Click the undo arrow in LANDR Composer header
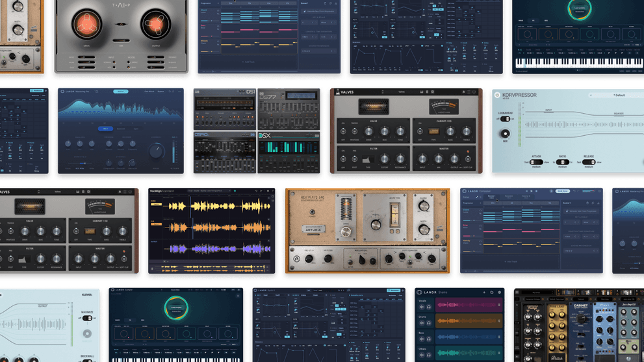This screenshot has height=362, width=644. tap(574, 191)
